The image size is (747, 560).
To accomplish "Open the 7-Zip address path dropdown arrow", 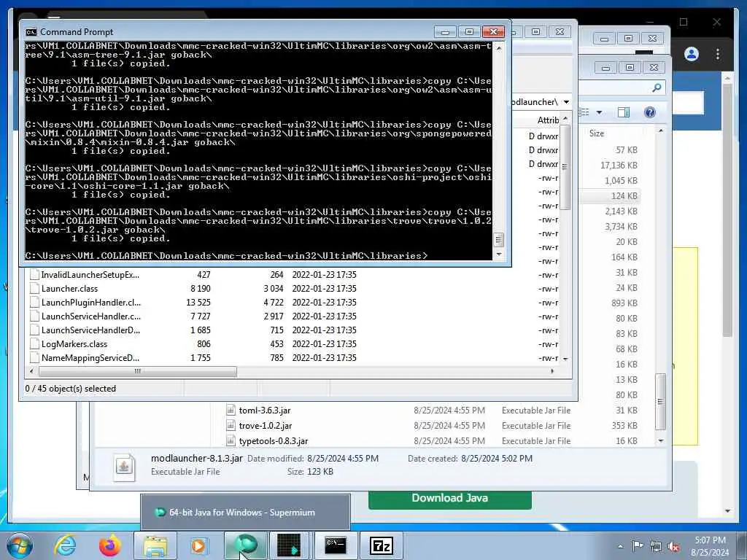I will [x=566, y=102].
